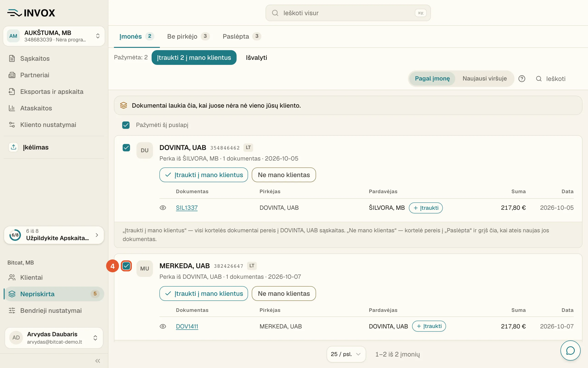Click the list search Ieškoti magnifier
The width and height of the screenshot is (588, 368).
pos(539,79)
